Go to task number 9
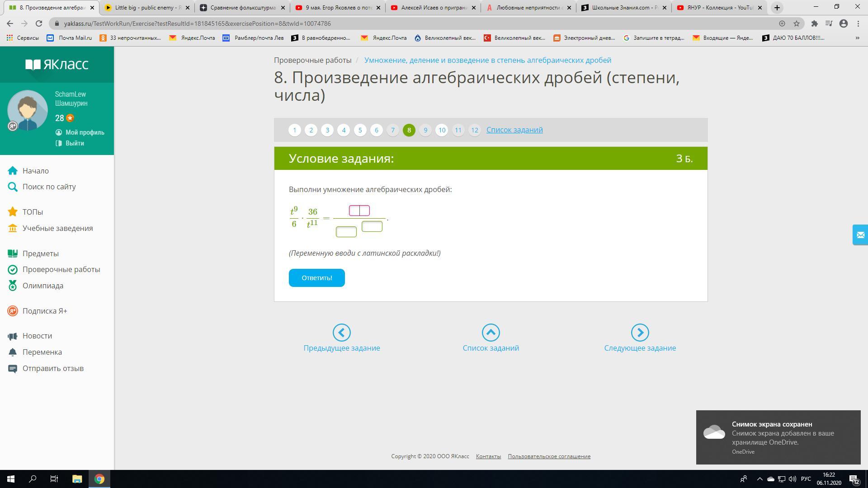This screenshot has height=488, width=868. [x=425, y=130]
